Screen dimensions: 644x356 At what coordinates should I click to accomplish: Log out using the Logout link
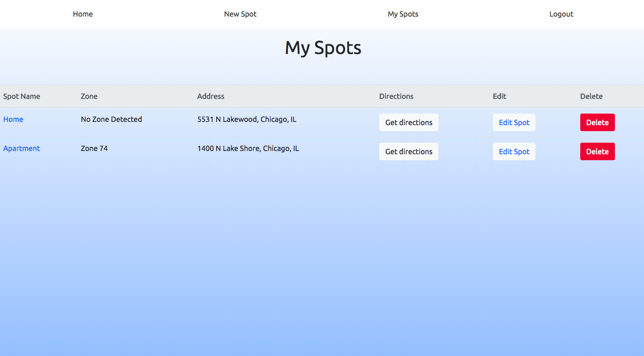point(561,14)
